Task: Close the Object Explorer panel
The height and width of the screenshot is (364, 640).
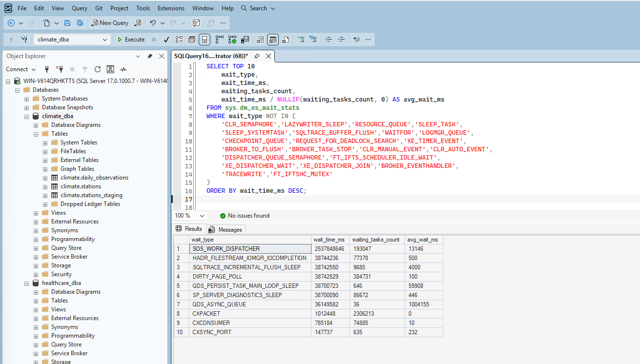Action: [x=161, y=56]
